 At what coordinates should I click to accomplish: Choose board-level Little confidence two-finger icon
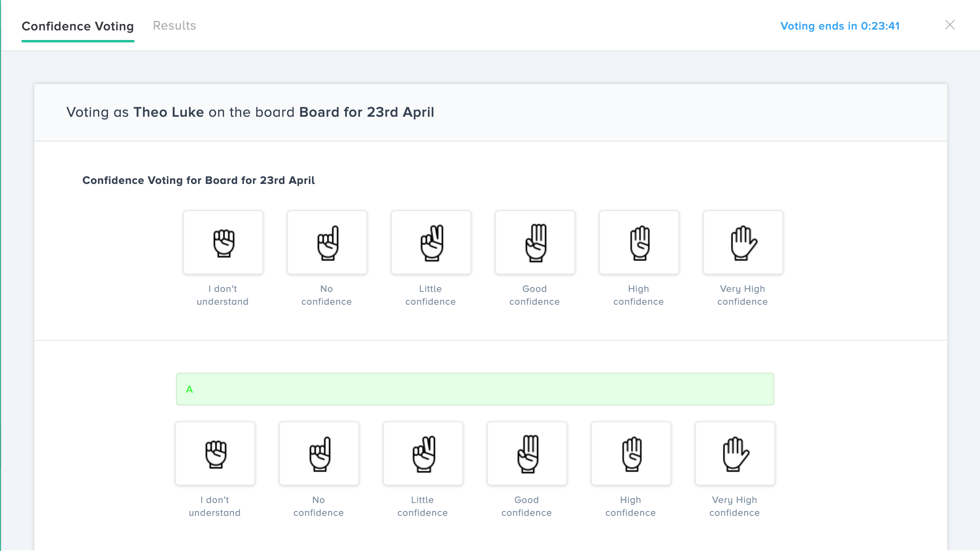click(x=431, y=242)
